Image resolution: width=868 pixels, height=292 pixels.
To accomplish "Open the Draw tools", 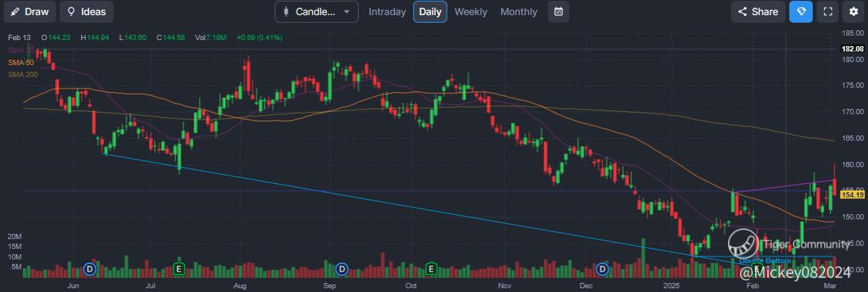I will point(30,11).
